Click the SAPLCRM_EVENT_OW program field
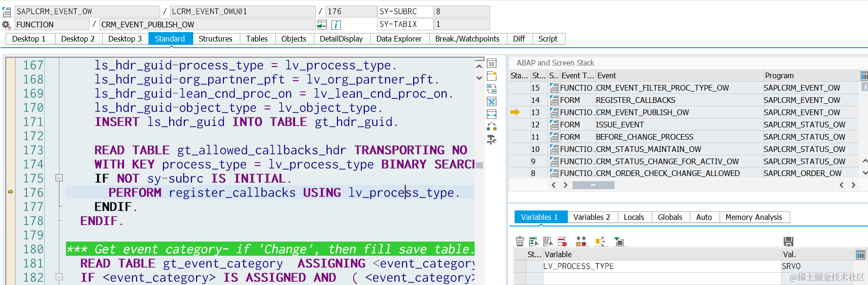The image size is (868, 285). point(87,11)
